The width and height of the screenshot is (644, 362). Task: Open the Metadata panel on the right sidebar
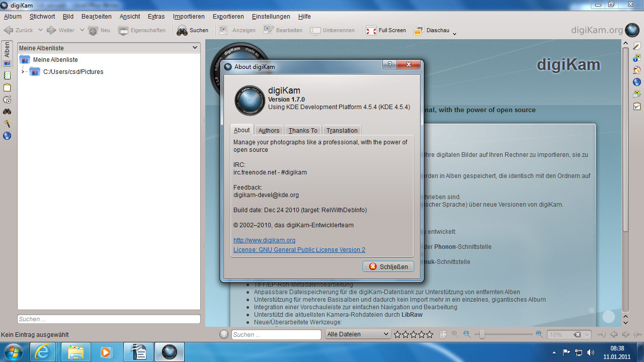pos(636,57)
